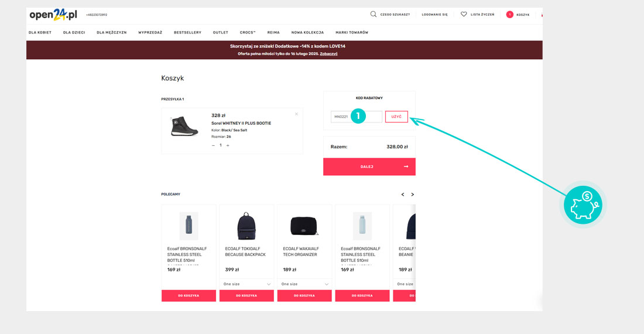Add TOKIOALF BECAUSE BACKPACK to cart
The image size is (644, 334).
(246, 296)
